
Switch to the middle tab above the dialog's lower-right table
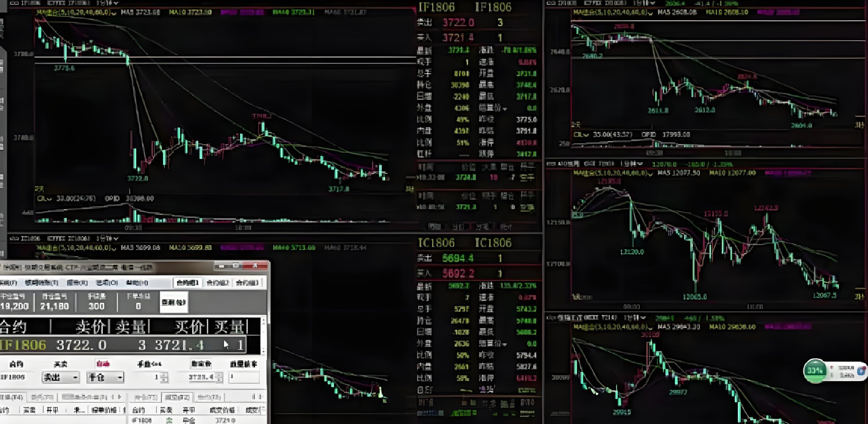click(x=177, y=397)
